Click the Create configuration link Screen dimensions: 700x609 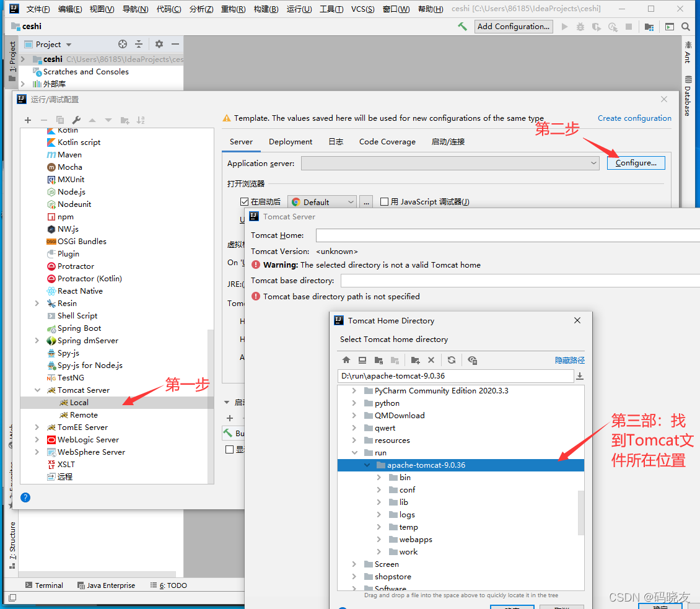click(x=634, y=118)
